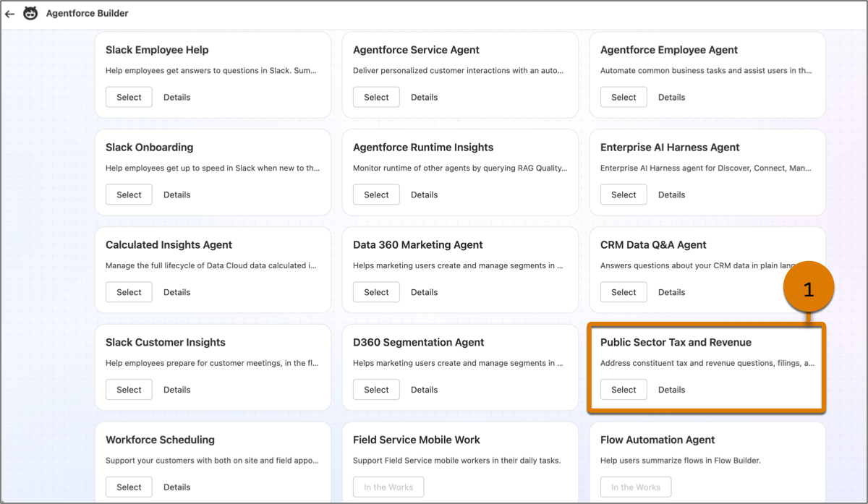Viewport: 868px width, 504px height.
Task: Select the Agentforce Employee Agent
Action: [624, 97]
